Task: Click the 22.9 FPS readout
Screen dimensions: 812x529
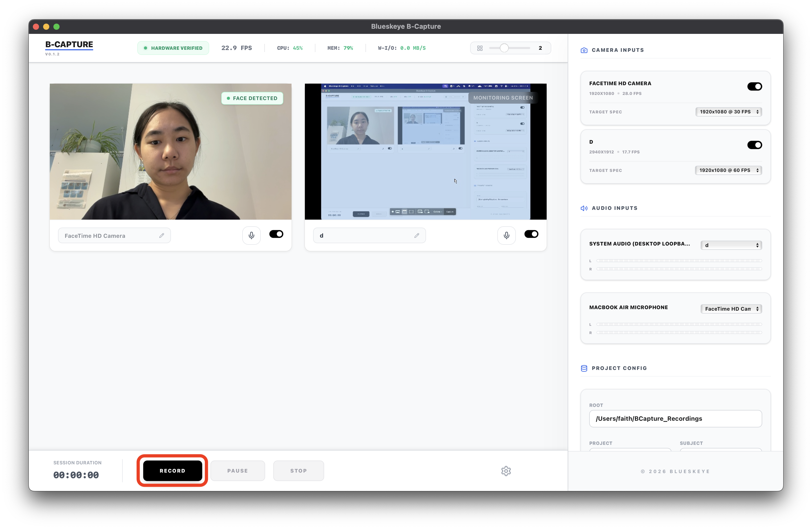Action: click(x=236, y=48)
